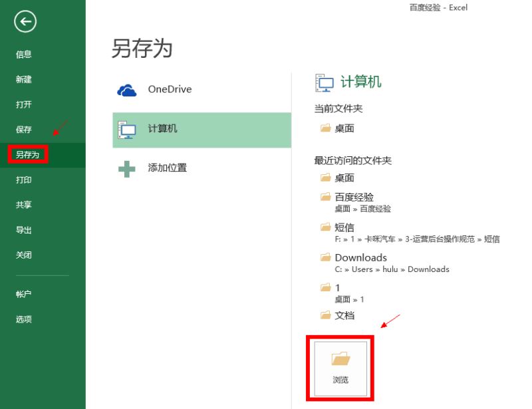Click folder icon beside 当前文件夹 桌面
532x409 pixels.
(x=326, y=128)
